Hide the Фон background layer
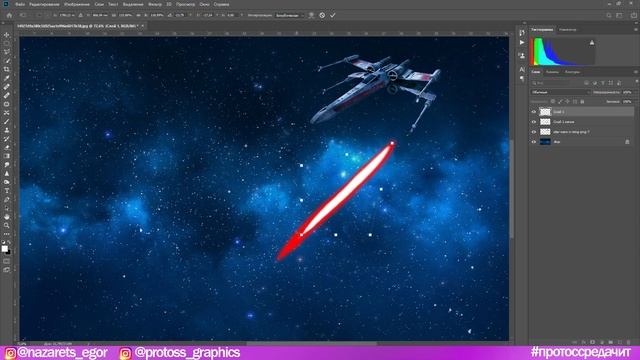Image resolution: width=640 pixels, height=360 pixels. coord(533,142)
